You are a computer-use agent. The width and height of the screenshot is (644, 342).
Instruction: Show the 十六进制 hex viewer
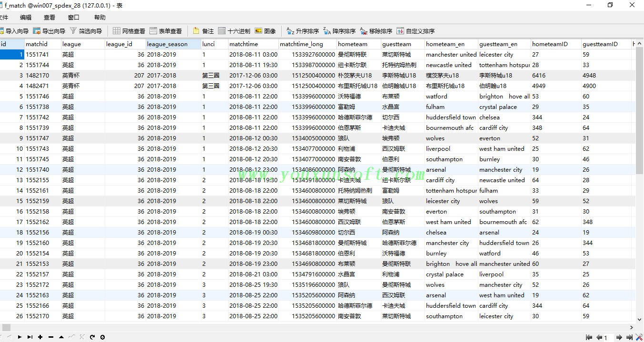point(234,31)
